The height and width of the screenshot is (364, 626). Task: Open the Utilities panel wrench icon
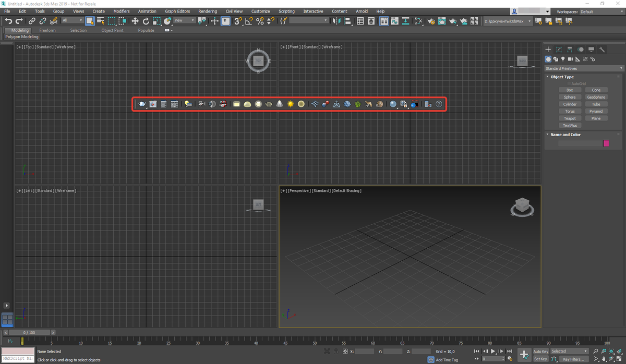[x=602, y=49]
